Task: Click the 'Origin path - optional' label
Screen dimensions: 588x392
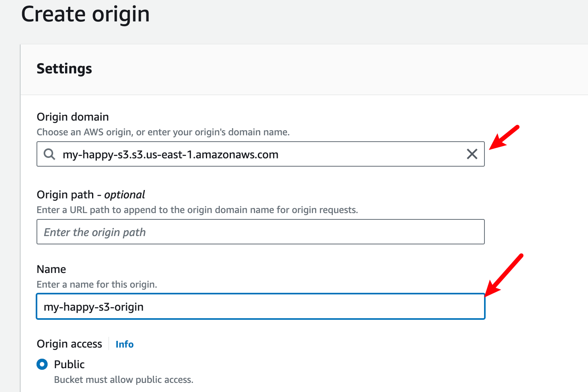Action: coord(91,194)
